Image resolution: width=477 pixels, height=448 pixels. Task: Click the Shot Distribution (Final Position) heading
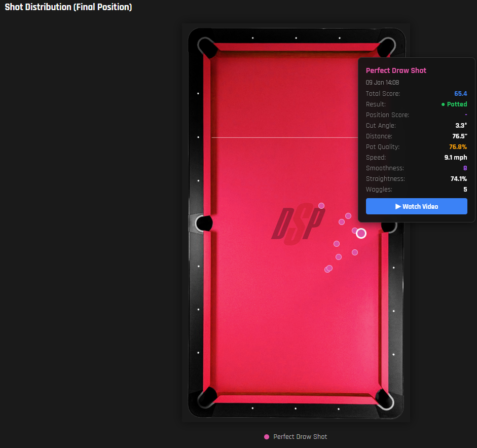click(68, 8)
